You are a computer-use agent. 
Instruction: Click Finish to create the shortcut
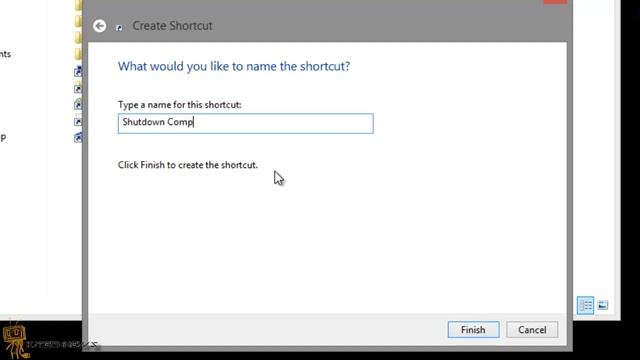click(x=473, y=330)
